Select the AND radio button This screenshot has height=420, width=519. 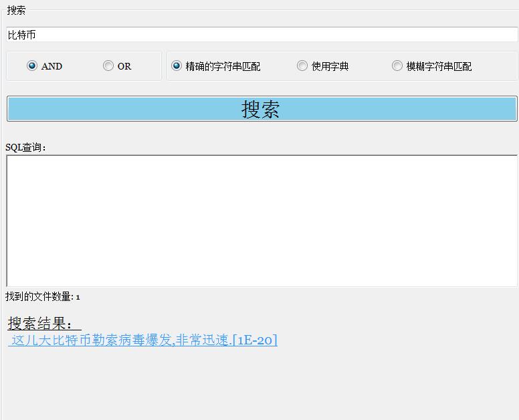click(x=32, y=66)
